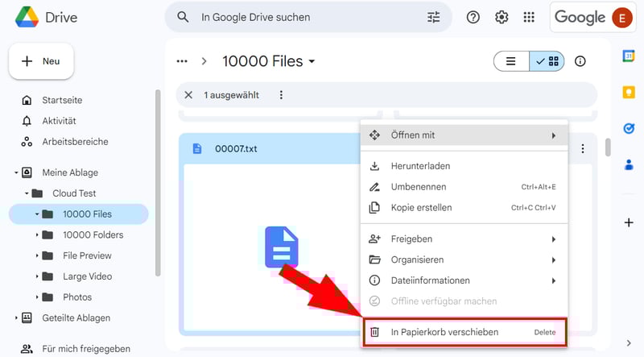Collapse the Meine Ablage tree
Viewport: 644px width, 357px height.
tap(16, 172)
